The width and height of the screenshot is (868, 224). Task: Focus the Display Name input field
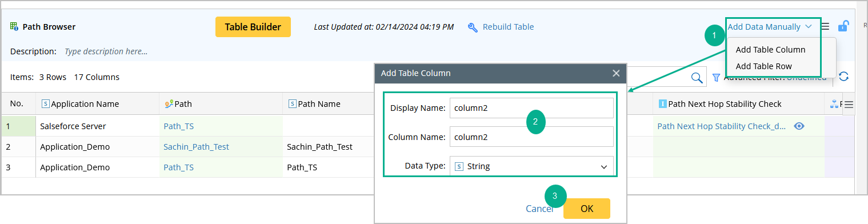pyautogui.click(x=532, y=108)
